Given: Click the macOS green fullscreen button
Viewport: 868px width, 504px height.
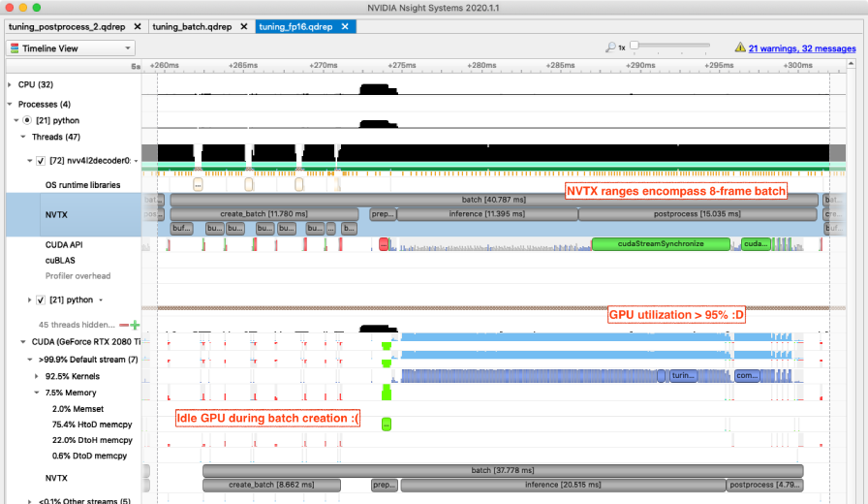Looking at the screenshot, I should point(37,8).
